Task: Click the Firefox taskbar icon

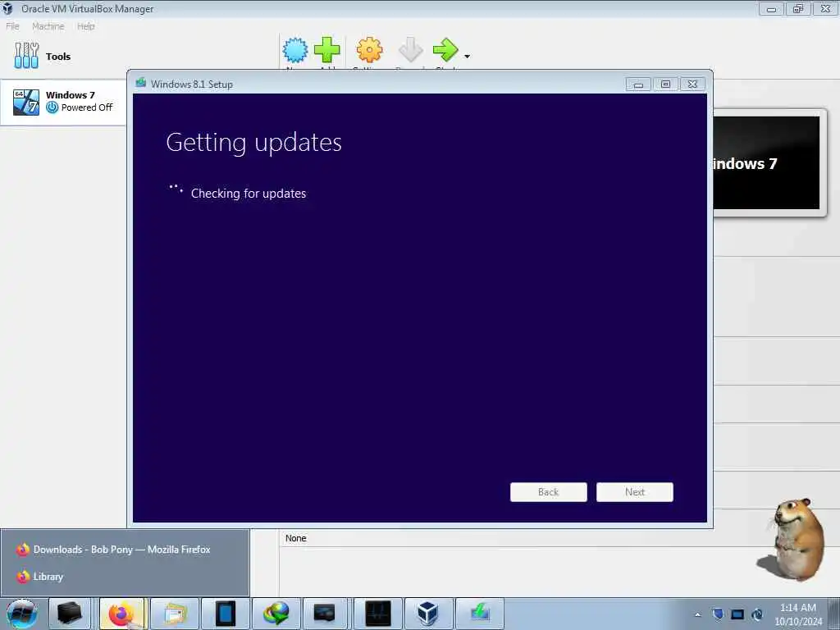Action: (121, 614)
